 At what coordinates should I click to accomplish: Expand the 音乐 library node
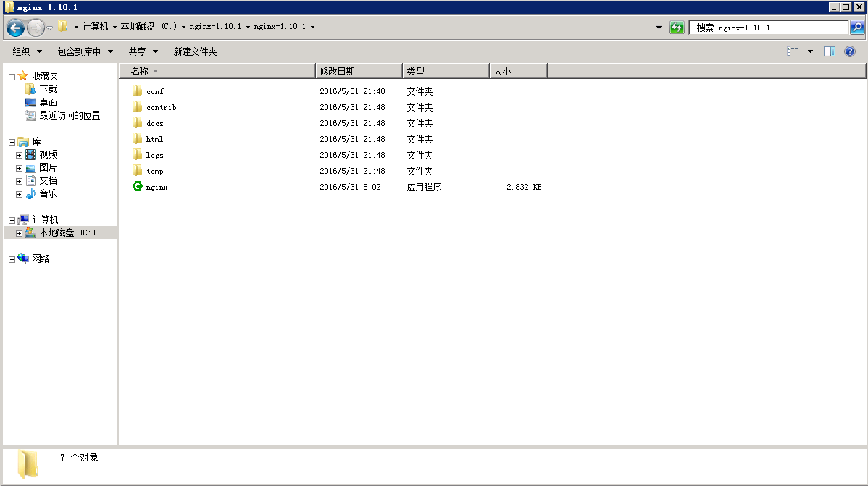(19, 194)
